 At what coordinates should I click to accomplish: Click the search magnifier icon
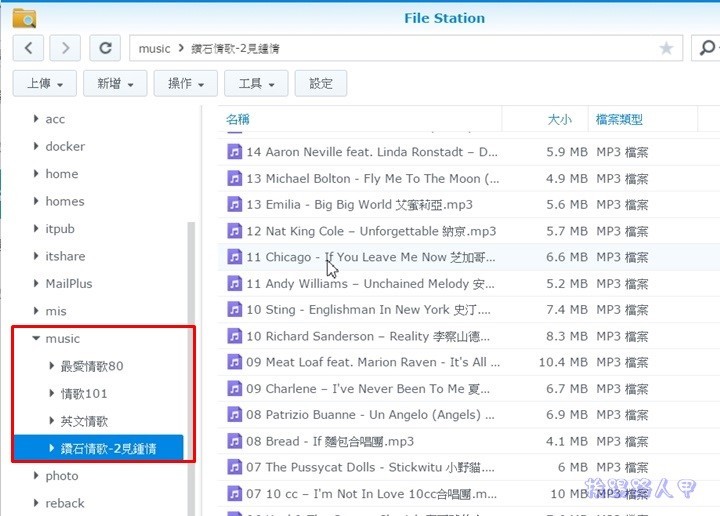click(x=706, y=48)
